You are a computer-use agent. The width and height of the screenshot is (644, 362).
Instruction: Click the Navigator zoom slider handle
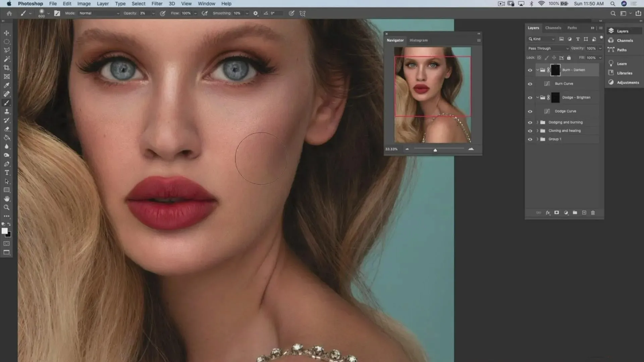coord(435,150)
